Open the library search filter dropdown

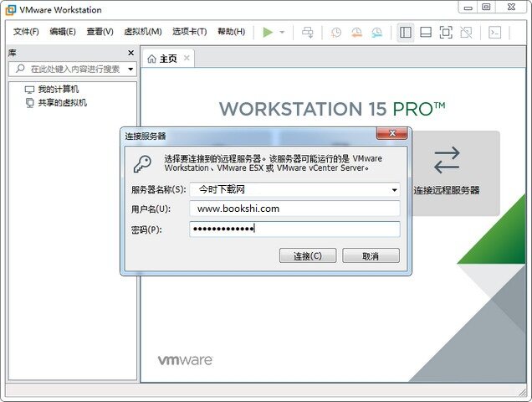coord(130,70)
